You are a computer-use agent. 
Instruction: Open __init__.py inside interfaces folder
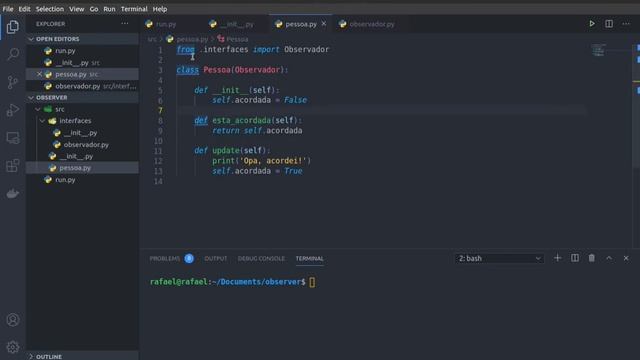tap(82, 133)
